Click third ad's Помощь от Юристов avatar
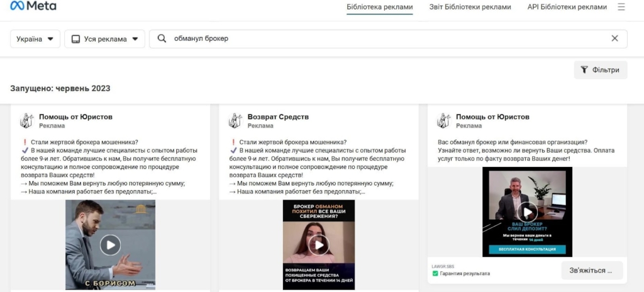The image size is (644, 292). tap(444, 121)
